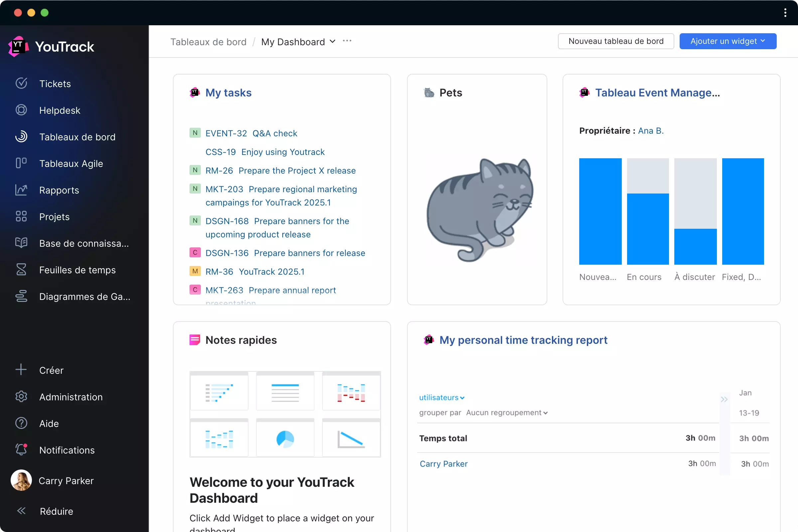
Task: Open the utilisateurs dropdown in time report
Action: pos(442,398)
